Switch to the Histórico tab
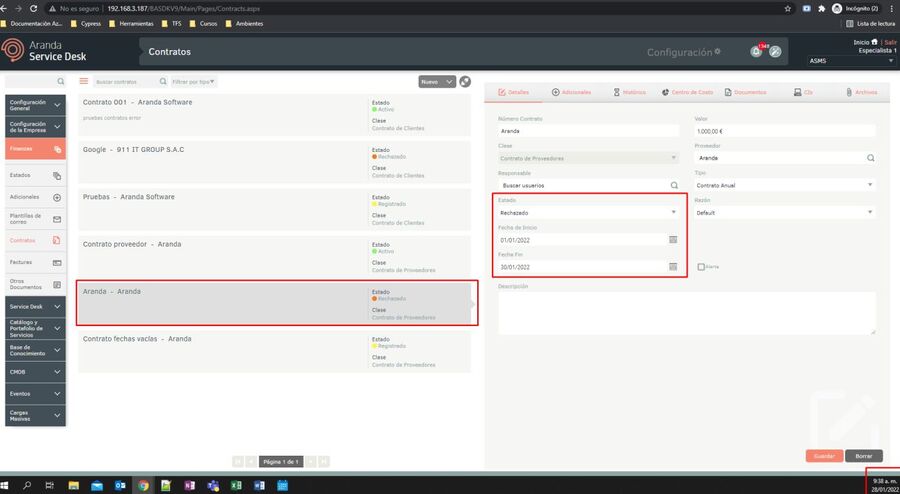Screen dimensions: 900x494 630,92
